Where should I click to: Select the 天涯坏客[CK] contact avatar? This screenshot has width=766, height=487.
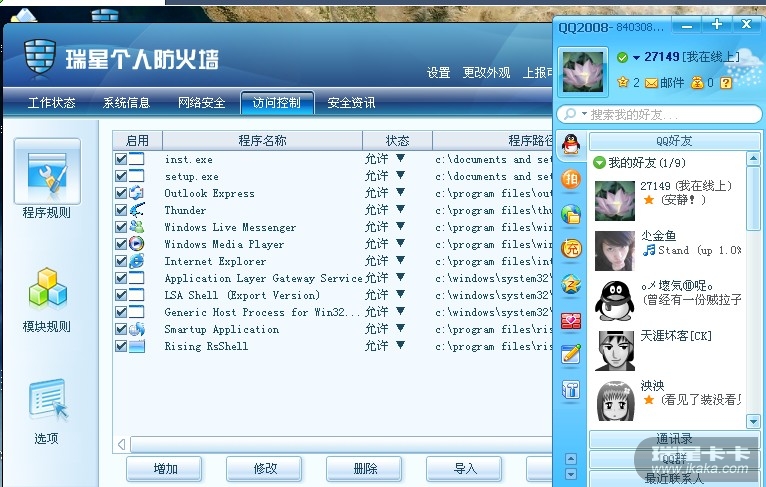click(x=615, y=350)
